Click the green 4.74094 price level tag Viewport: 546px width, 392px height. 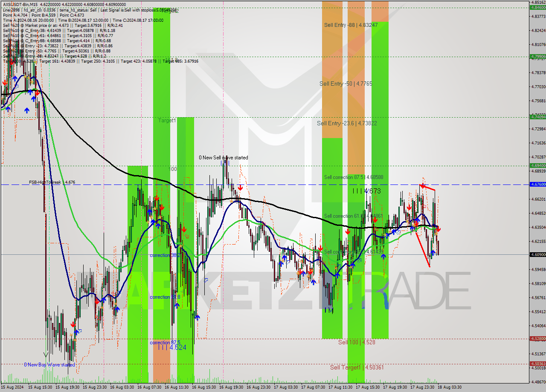tap(537, 117)
